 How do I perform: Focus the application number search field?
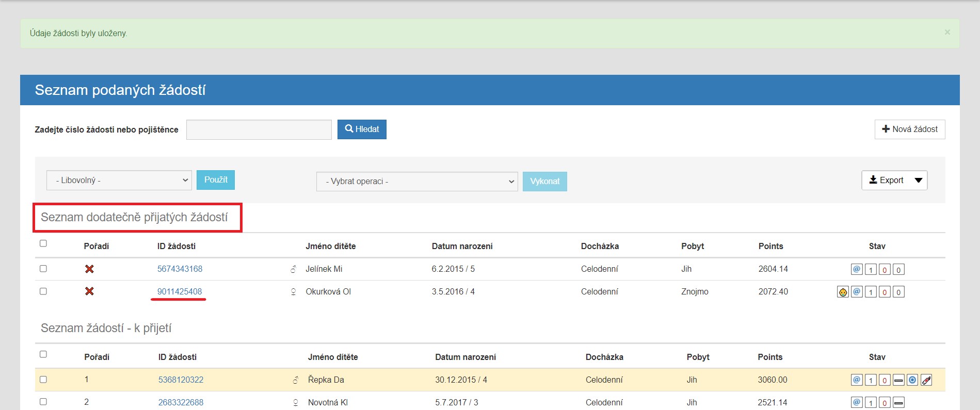click(x=259, y=129)
